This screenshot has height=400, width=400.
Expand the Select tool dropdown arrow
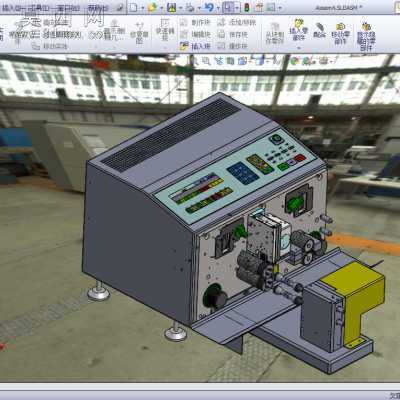(x=237, y=8)
